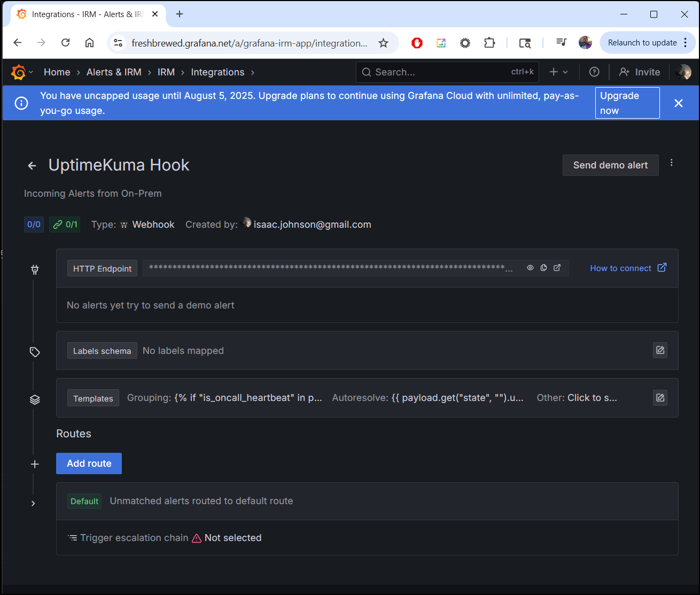
Task: Open the Grafana user profile avatar
Action: [683, 72]
